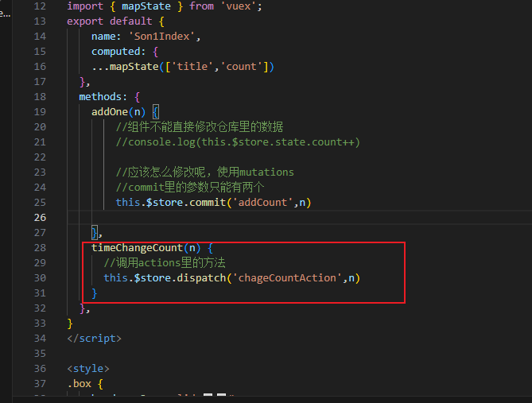
Task: Click the word mapState in the import line
Action: coord(146,6)
